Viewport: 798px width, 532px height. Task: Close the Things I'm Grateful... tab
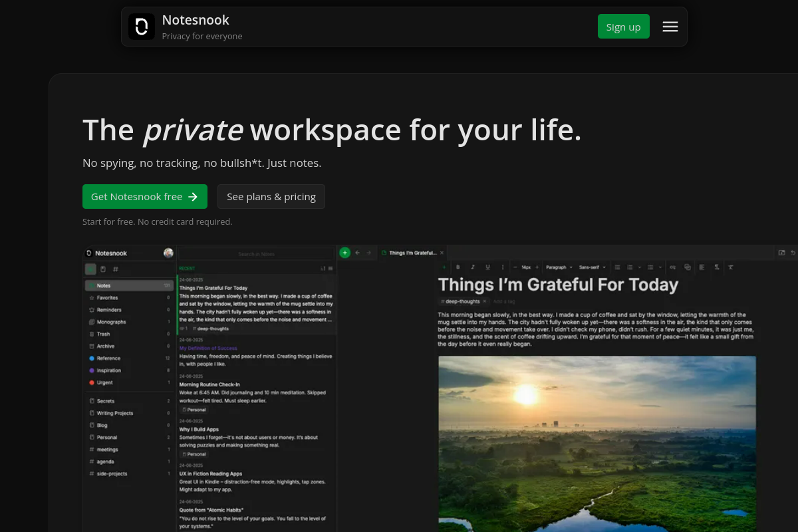pyautogui.click(x=442, y=253)
